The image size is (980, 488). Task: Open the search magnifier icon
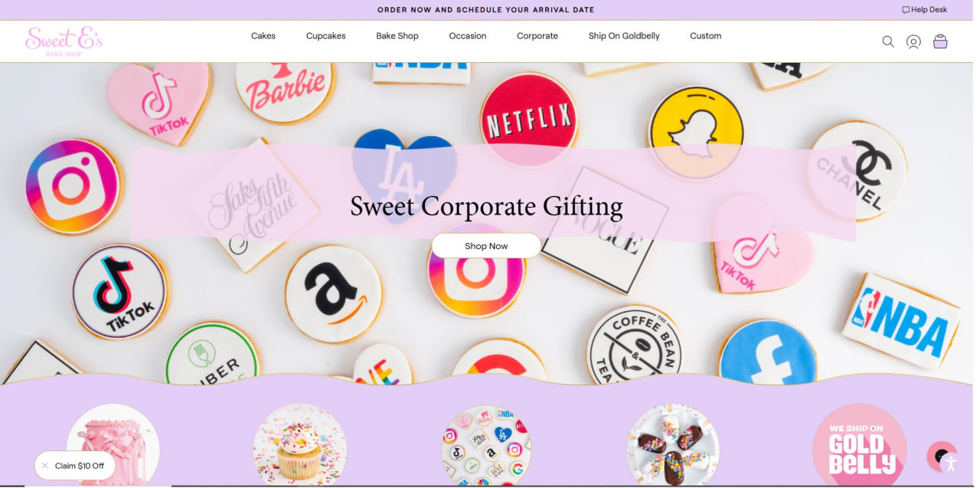click(888, 41)
